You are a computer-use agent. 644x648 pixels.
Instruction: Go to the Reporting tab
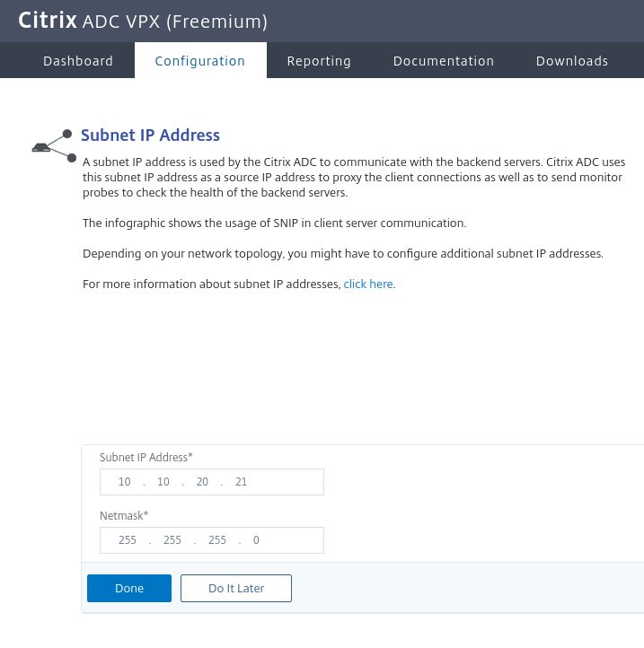[x=319, y=61]
